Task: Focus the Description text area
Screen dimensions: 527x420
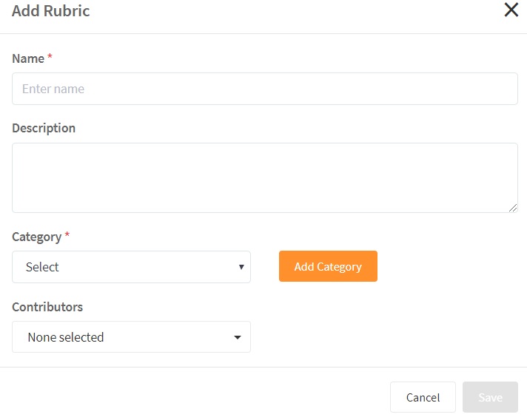Action: 264,177
